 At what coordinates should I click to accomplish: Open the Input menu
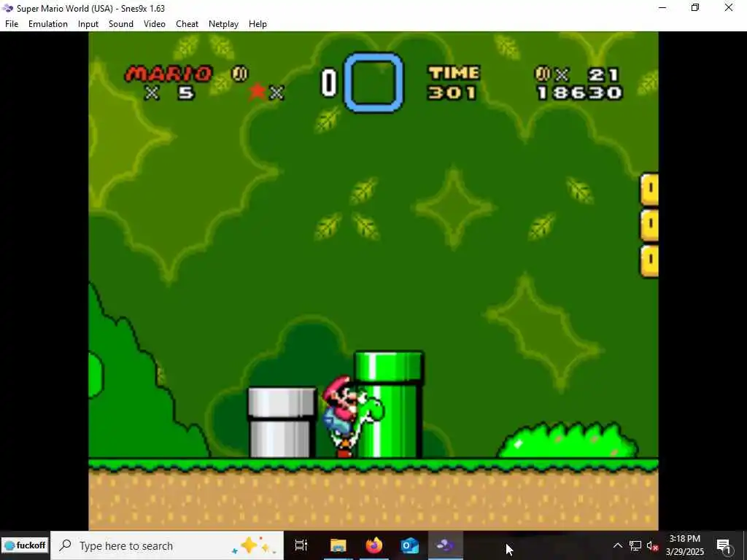(x=88, y=24)
